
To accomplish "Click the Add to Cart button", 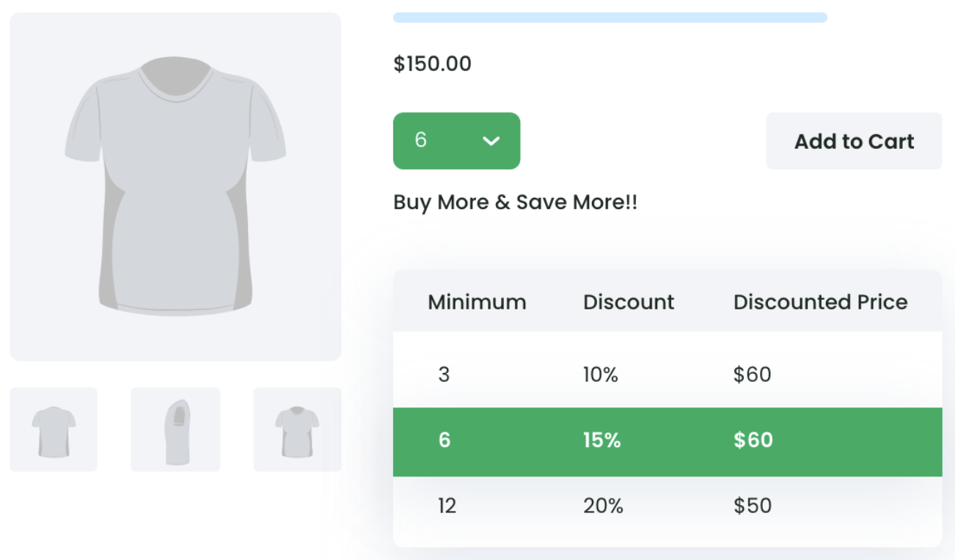I will point(853,141).
